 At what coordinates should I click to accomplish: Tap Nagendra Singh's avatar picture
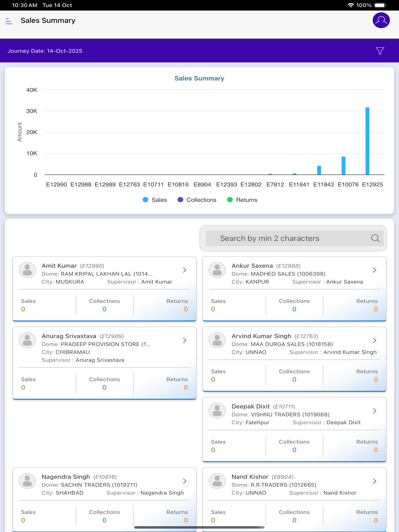27,481
